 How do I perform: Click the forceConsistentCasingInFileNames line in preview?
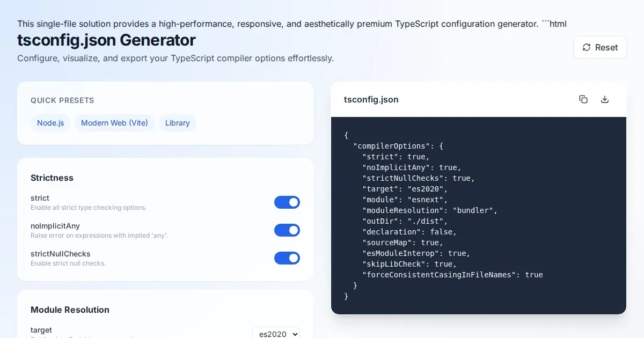[452, 275]
